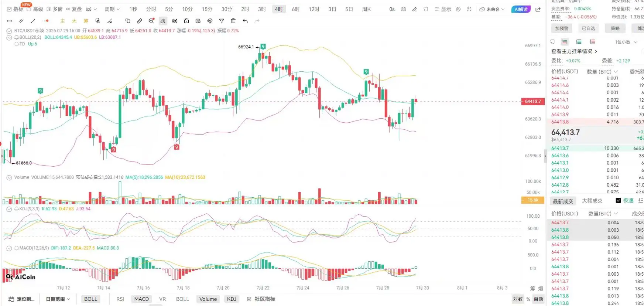
Task: Select the 周K weekly timeframe
Action: (x=366, y=9)
